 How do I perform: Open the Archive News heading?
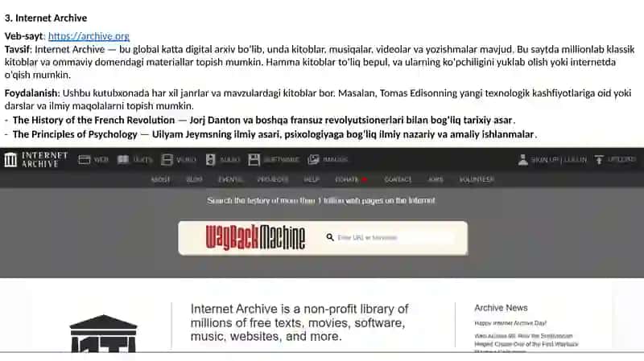[x=501, y=308]
